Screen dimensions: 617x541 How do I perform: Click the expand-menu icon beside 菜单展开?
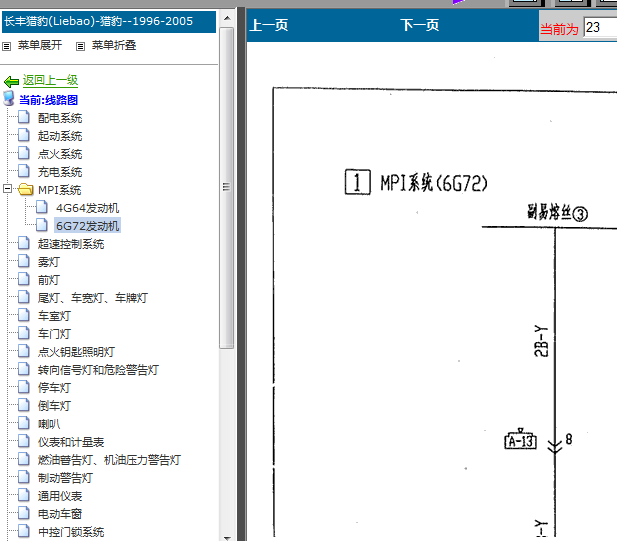pos(6,46)
